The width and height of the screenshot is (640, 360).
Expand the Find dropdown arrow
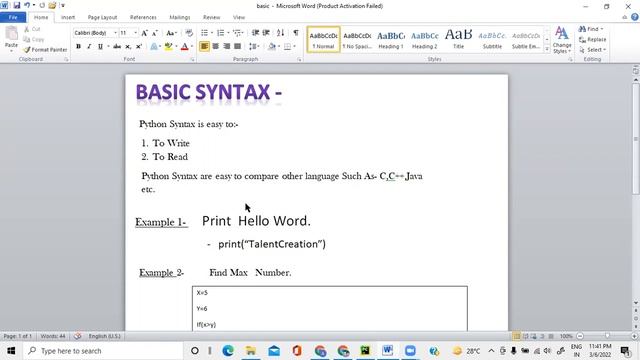602,29
